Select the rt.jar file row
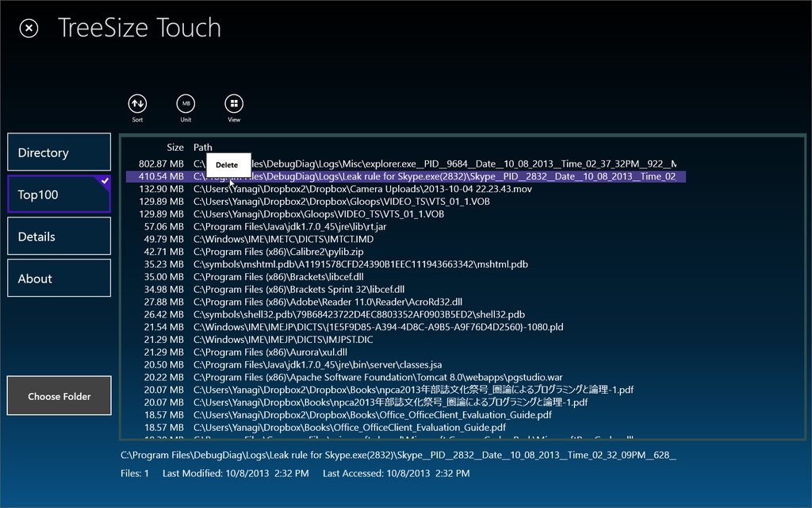The width and height of the screenshot is (812, 508). click(x=405, y=226)
